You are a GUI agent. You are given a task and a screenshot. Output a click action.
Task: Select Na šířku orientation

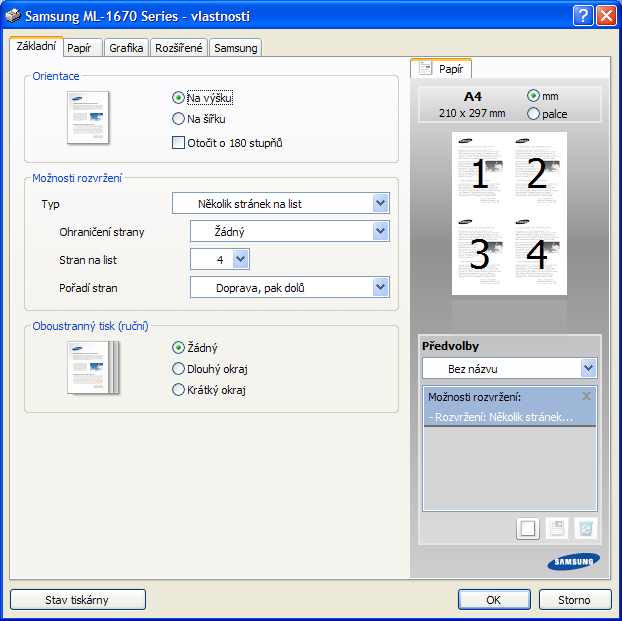[199, 119]
